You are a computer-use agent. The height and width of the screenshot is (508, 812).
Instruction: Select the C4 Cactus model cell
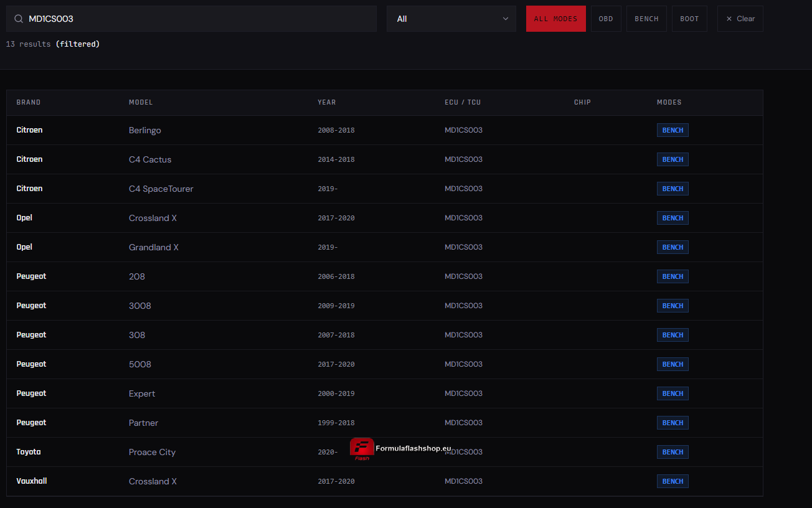[x=150, y=159]
